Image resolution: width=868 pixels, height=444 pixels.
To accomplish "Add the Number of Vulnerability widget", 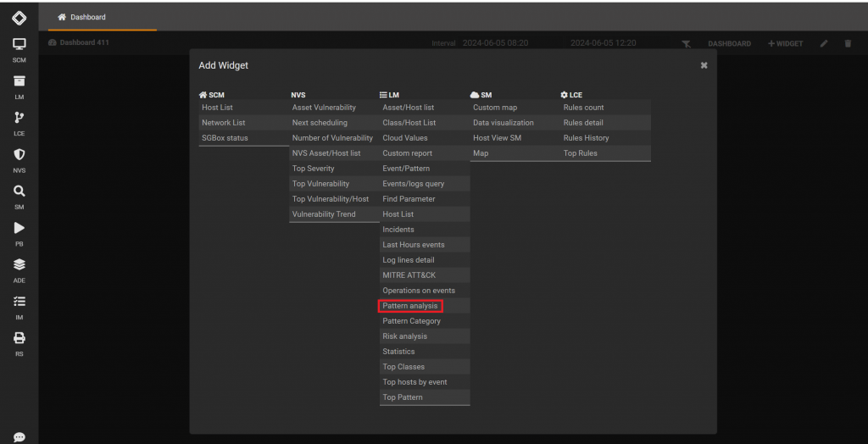I will click(334, 138).
